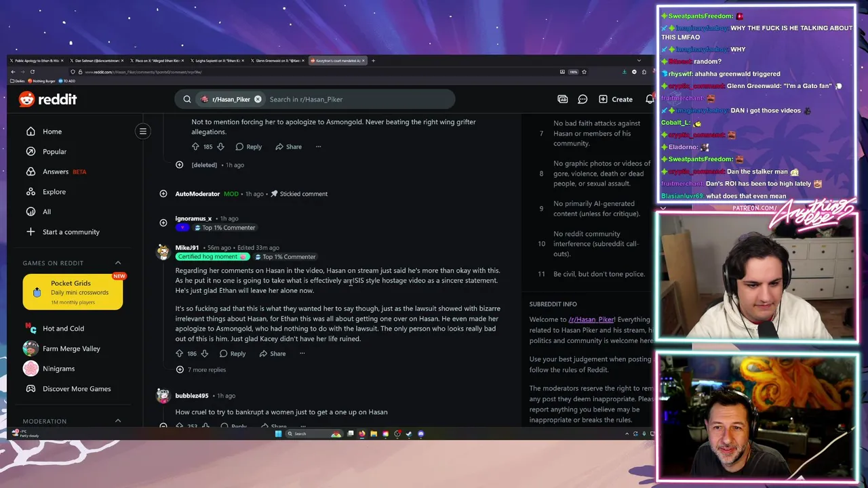Viewport: 868px width, 488px height.
Task: Click MikeJ91's user avatar
Action: pos(163,252)
